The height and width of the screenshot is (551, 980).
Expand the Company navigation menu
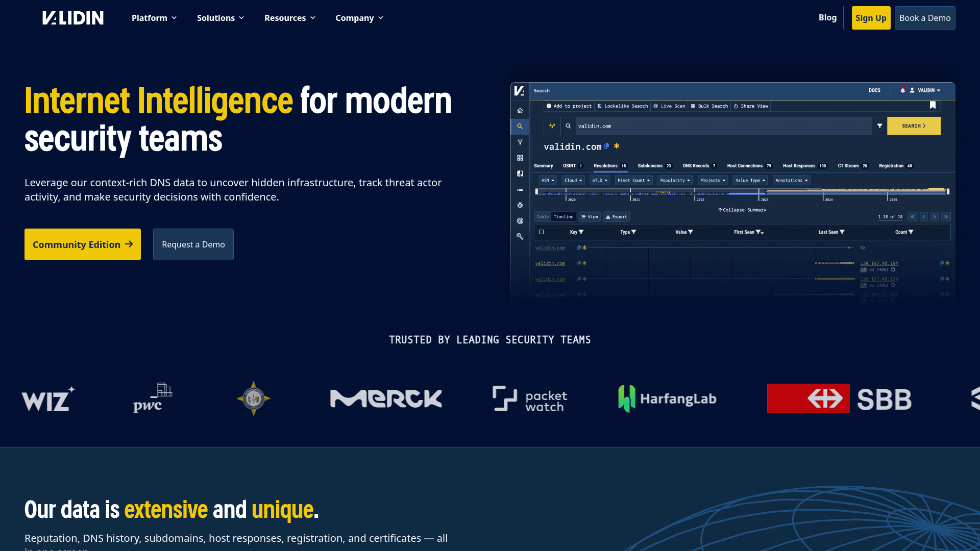[359, 18]
